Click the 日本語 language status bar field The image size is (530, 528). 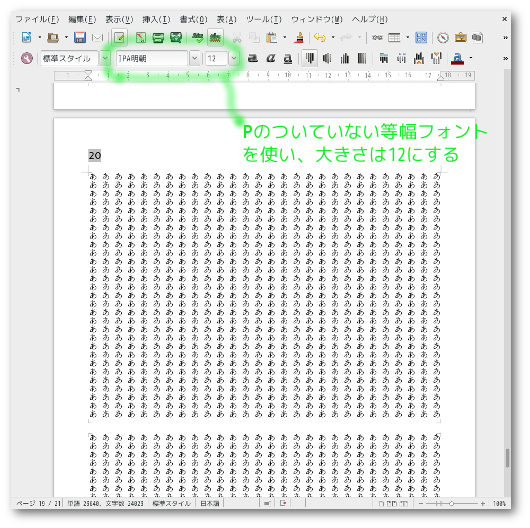pos(210,504)
